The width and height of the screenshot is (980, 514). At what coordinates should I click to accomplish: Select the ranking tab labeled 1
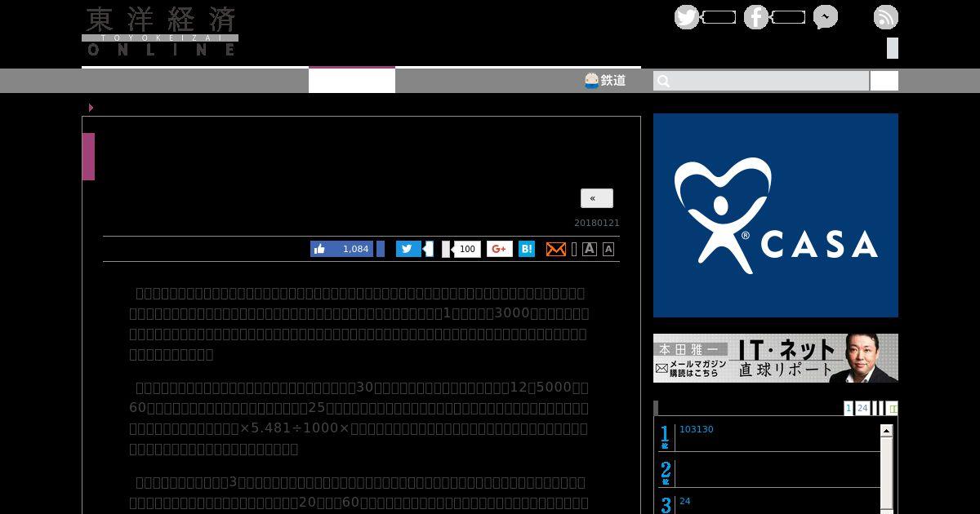849,408
